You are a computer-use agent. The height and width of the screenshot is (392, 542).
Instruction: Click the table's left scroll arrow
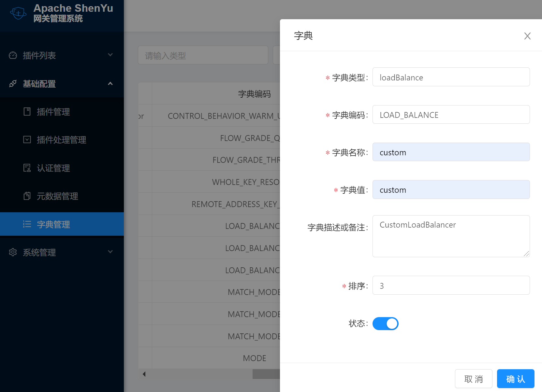[x=144, y=374]
